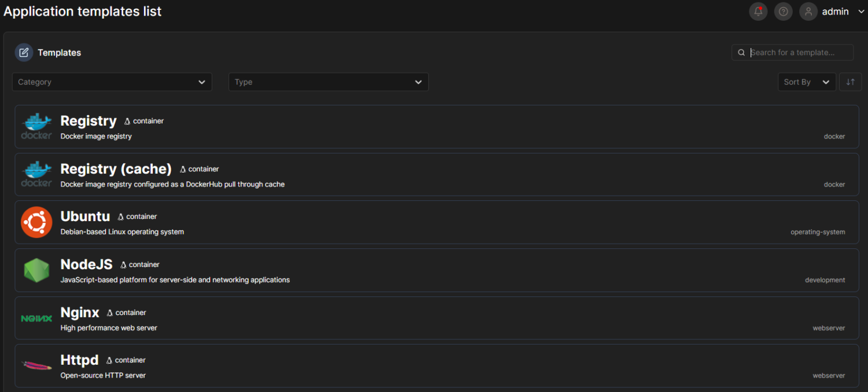This screenshot has width=868, height=392.
Task: Toggle sort order arrows button
Action: click(850, 82)
